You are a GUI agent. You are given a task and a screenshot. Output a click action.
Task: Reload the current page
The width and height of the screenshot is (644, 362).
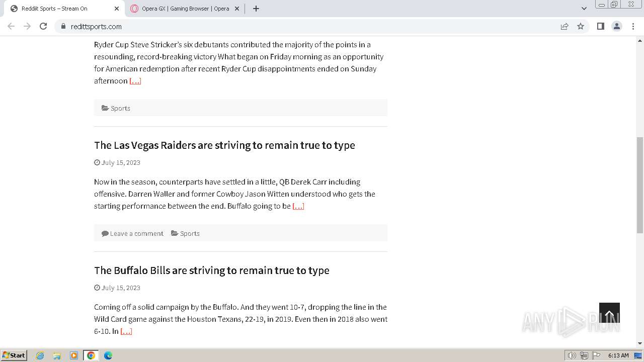pyautogui.click(x=43, y=26)
